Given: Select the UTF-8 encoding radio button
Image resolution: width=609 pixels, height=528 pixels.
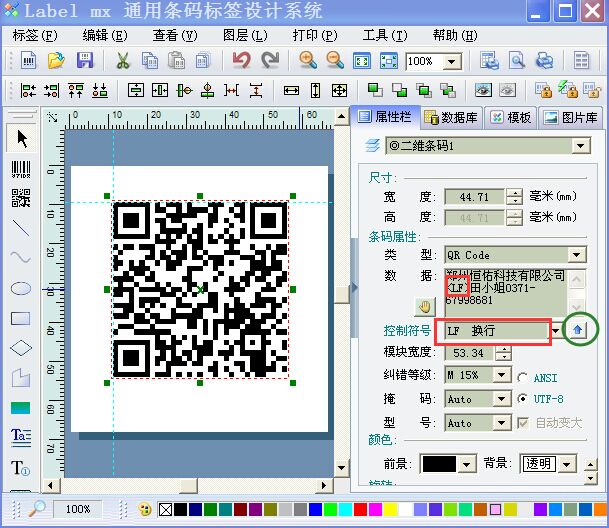Looking at the screenshot, I should pos(522,399).
